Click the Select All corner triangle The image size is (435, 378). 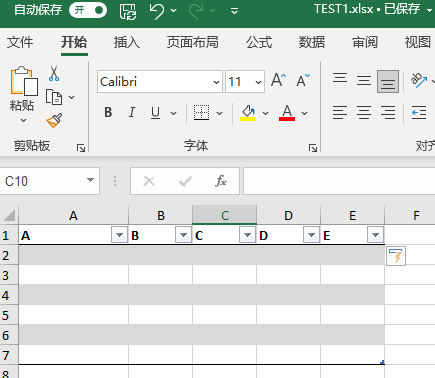pos(9,215)
